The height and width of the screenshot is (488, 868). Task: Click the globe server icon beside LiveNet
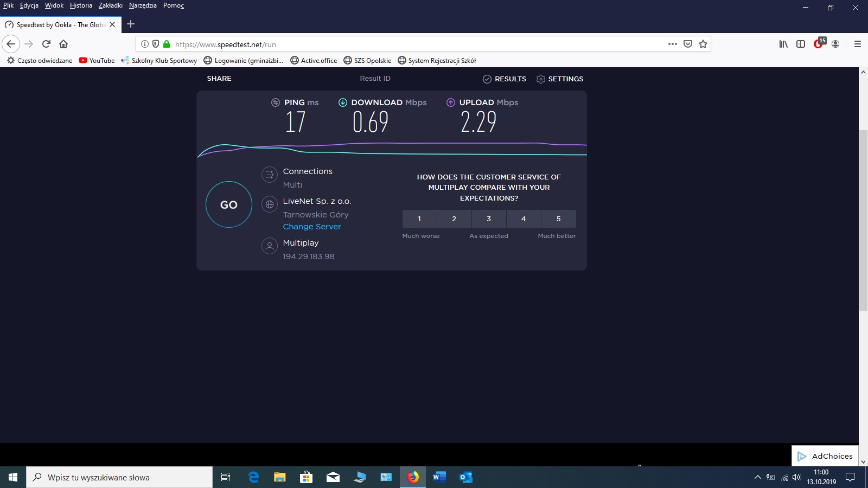[270, 204]
